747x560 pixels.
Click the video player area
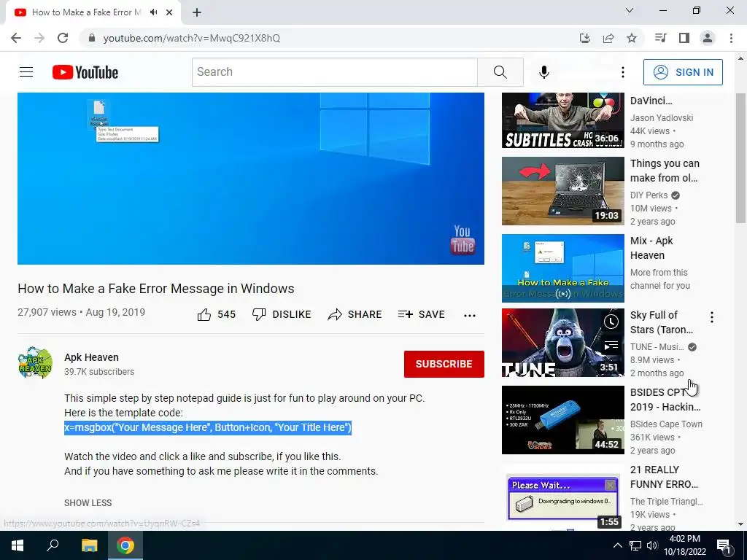[x=251, y=179]
